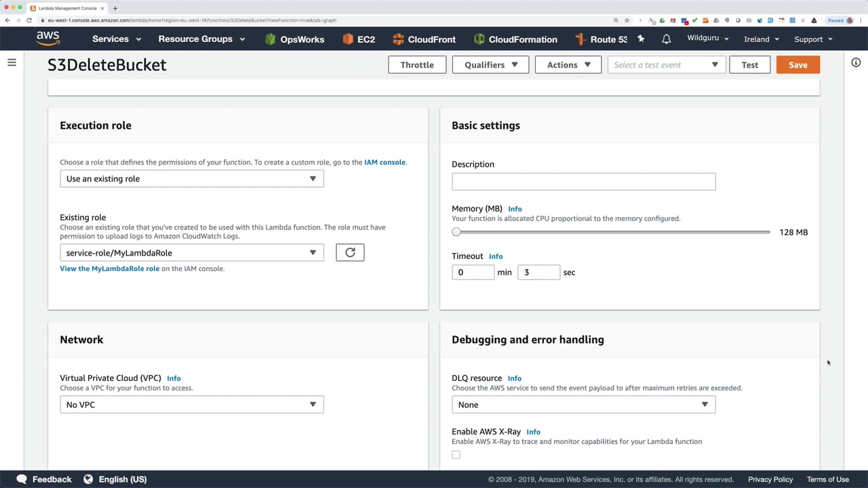Screen dimensions: 868x488
Task: Refresh the existing role list
Action: tap(350, 253)
